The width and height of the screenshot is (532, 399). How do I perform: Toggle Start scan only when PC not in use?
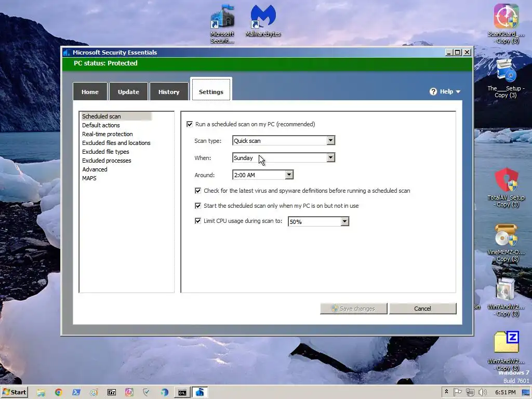[x=198, y=206]
